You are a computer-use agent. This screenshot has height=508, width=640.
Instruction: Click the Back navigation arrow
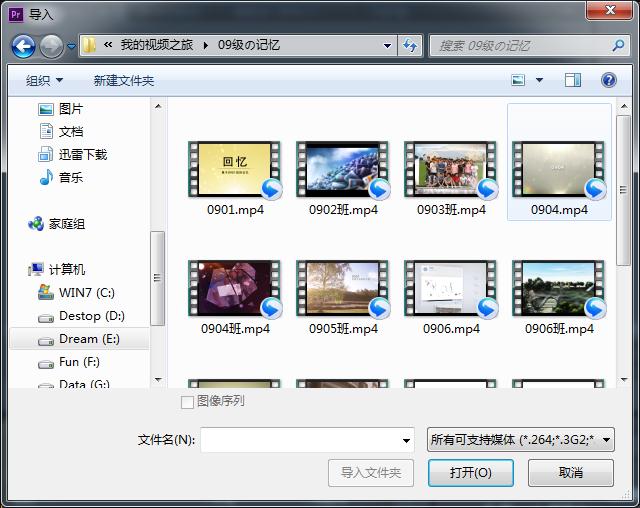coord(24,46)
